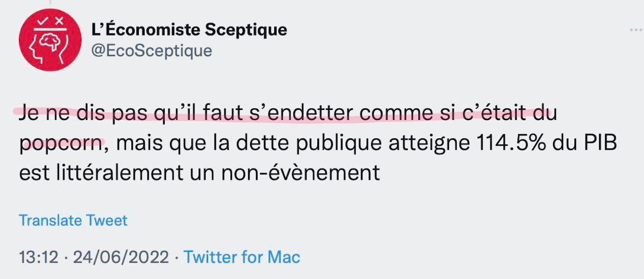Open the tweet's three-dot more options menu

(x=636, y=30)
